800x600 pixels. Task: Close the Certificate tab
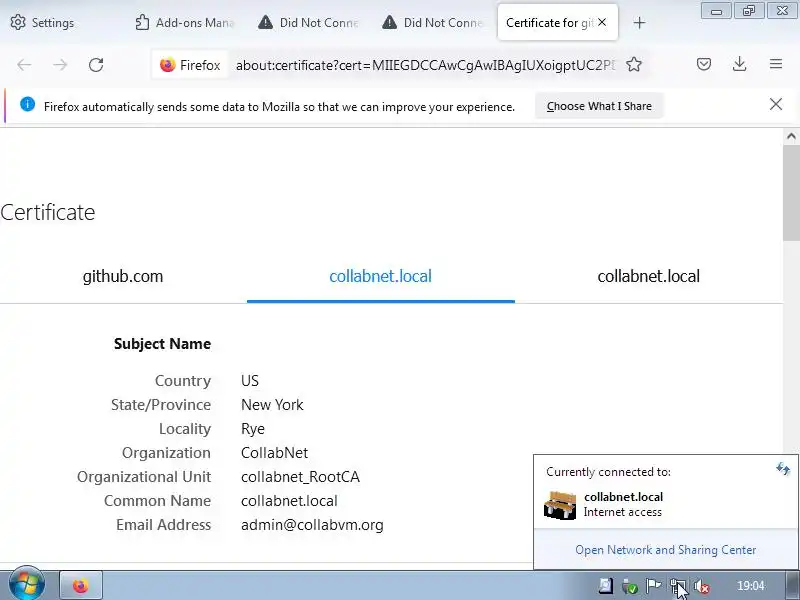click(602, 22)
